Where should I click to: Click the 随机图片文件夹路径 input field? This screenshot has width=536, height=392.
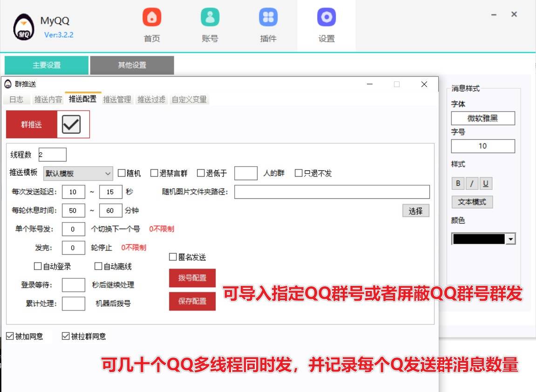pyautogui.click(x=332, y=192)
